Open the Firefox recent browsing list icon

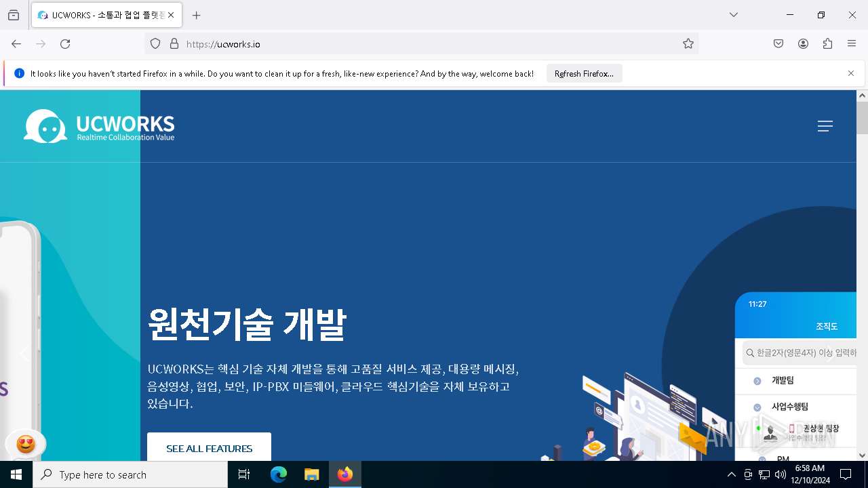[14, 15]
